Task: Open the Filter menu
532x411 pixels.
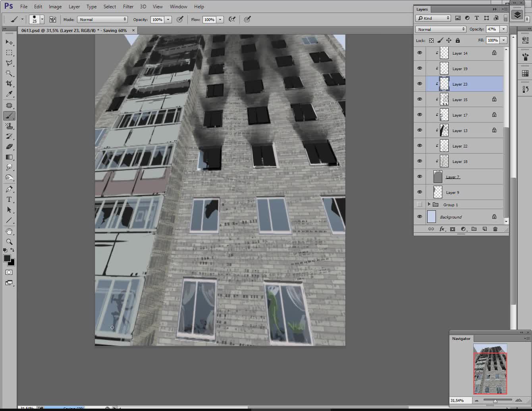Action: click(x=128, y=6)
